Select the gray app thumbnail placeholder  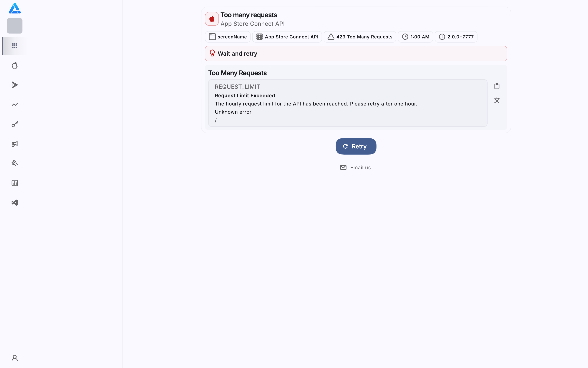(x=14, y=26)
